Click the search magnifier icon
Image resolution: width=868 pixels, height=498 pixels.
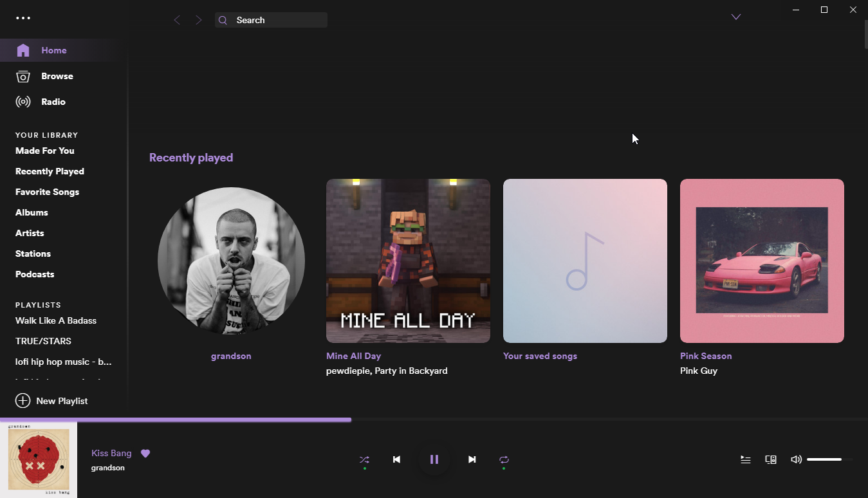pos(223,20)
